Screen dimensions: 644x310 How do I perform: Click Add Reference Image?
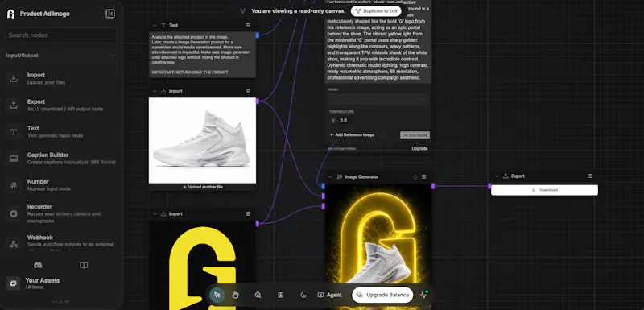[x=352, y=134]
